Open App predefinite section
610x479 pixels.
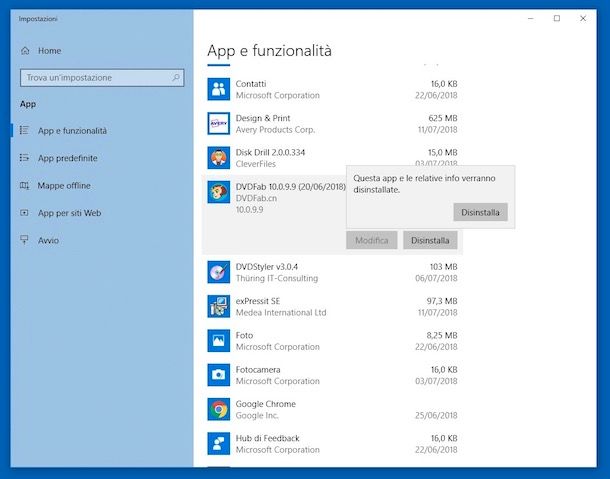click(x=68, y=158)
